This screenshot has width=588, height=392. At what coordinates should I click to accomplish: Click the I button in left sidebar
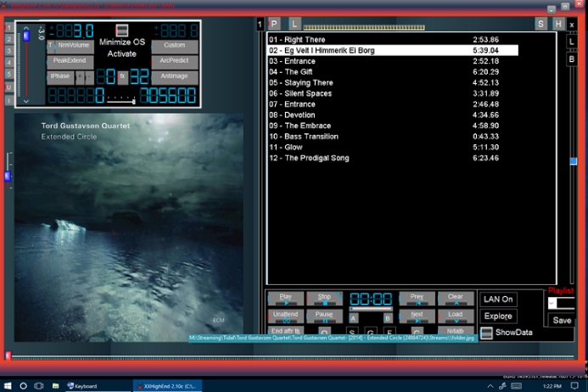[x=9, y=100]
